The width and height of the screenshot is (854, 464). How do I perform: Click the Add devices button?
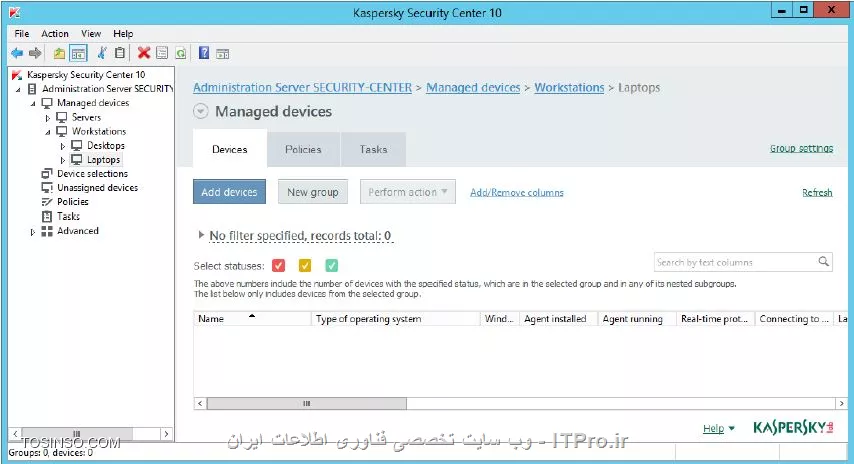pos(229,192)
